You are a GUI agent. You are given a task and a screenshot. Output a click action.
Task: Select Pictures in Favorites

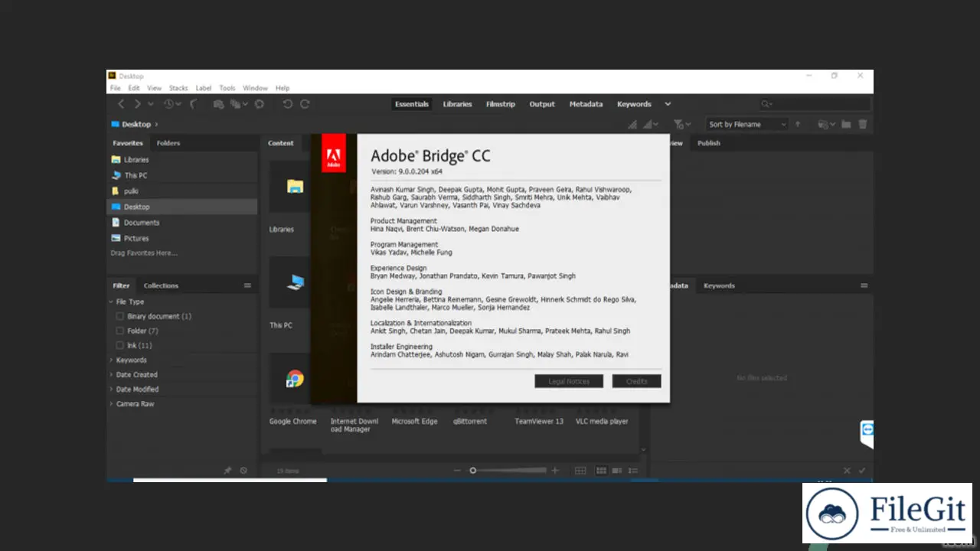[137, 238]
